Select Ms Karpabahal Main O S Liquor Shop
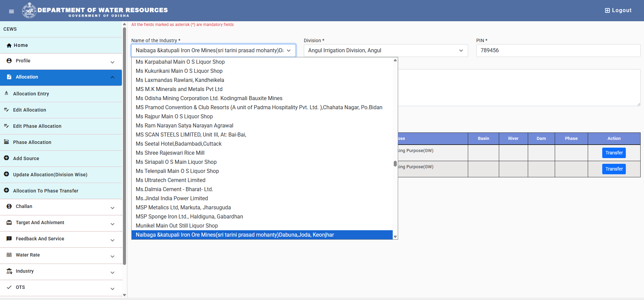644x300 pixels. tap(262, 62)
